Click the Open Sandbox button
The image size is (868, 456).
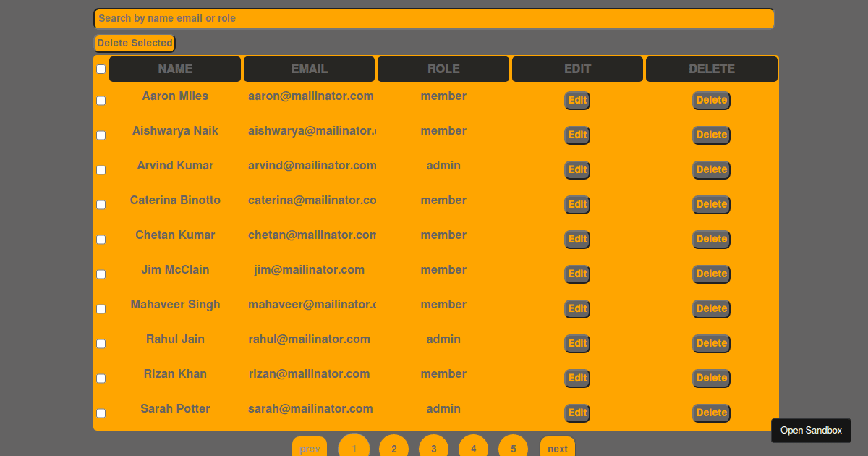[x=810, y=430]
